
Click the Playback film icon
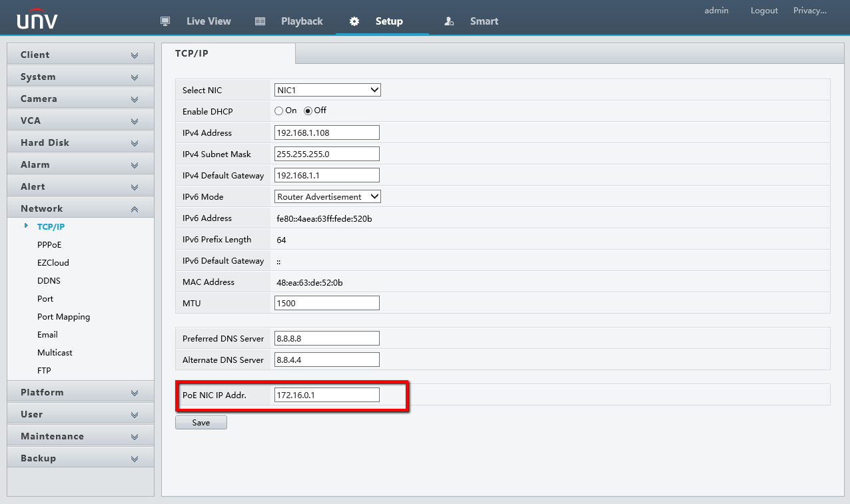pos(260,21)
